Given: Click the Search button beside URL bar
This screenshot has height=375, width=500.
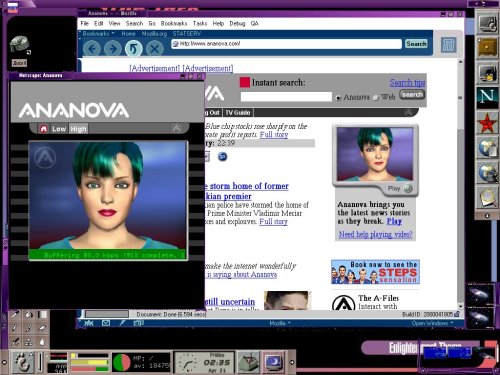Looking at the screenshot, I should (416, 44).
